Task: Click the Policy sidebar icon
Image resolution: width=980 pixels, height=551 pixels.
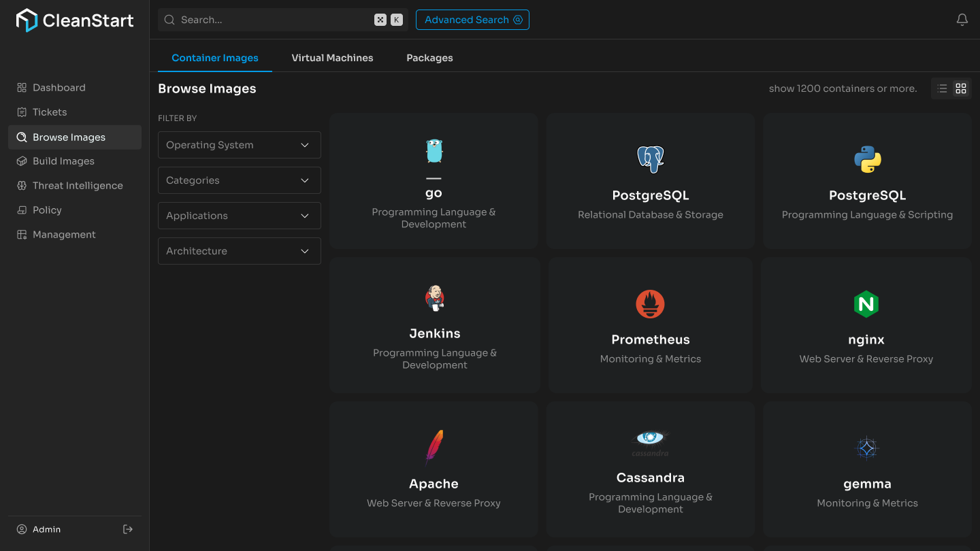Action: 22,210
